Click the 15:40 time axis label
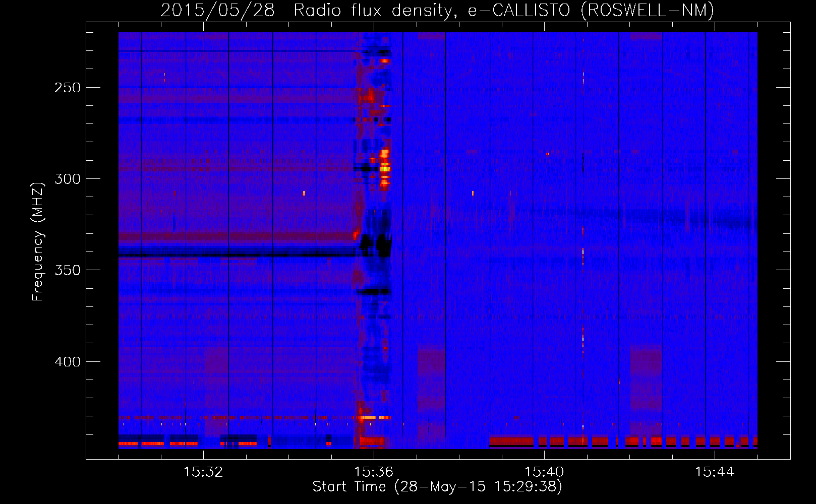Screen dimensions: 816x504 pos(544,472)
